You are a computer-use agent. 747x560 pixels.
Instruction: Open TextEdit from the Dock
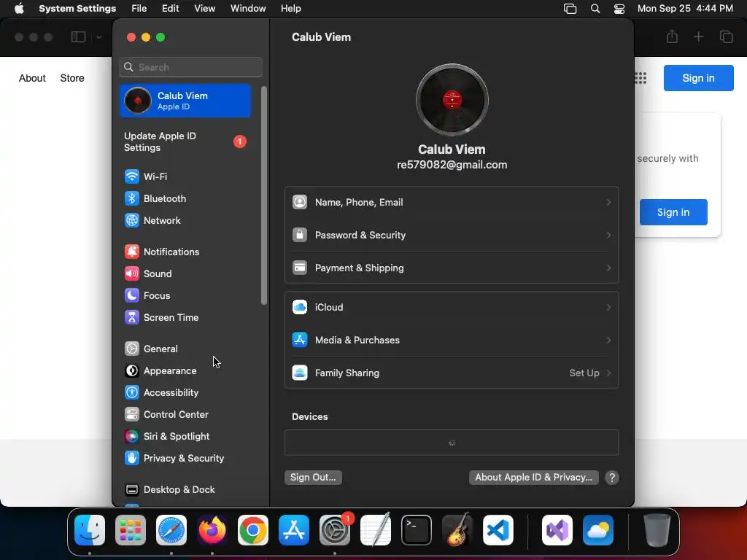(376, 530)
